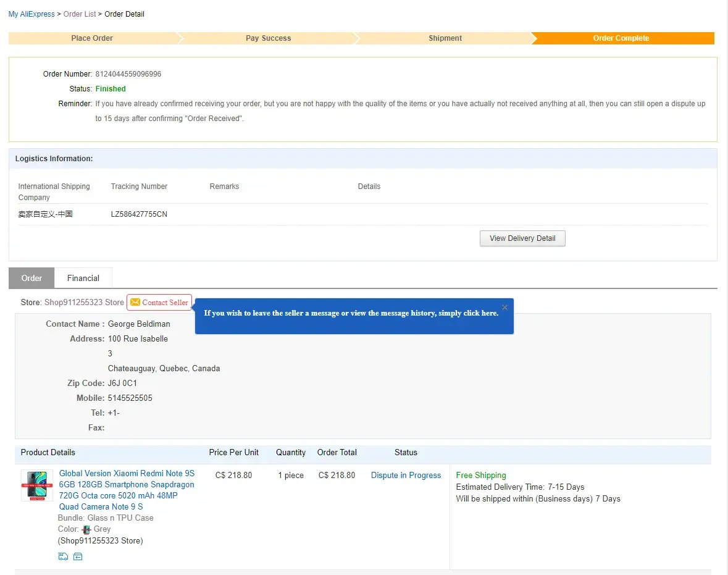The image size is (728, 575).
Task: Open the Xiaomi Redmi product thumbnail
Action: point(37,485)
